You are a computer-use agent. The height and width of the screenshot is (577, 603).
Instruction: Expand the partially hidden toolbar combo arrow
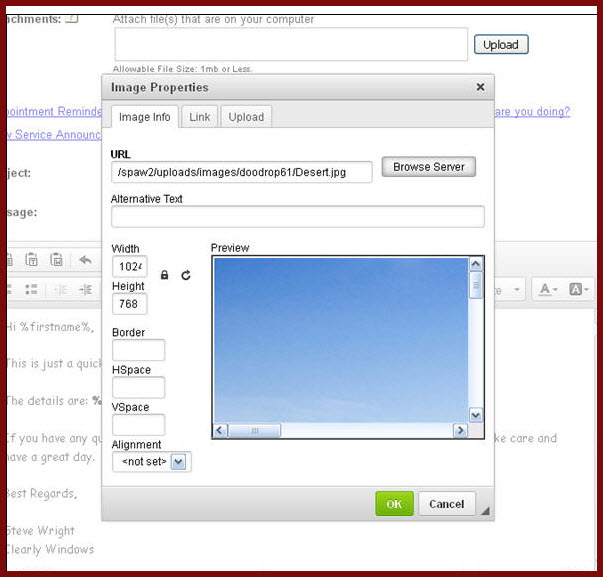517,289
